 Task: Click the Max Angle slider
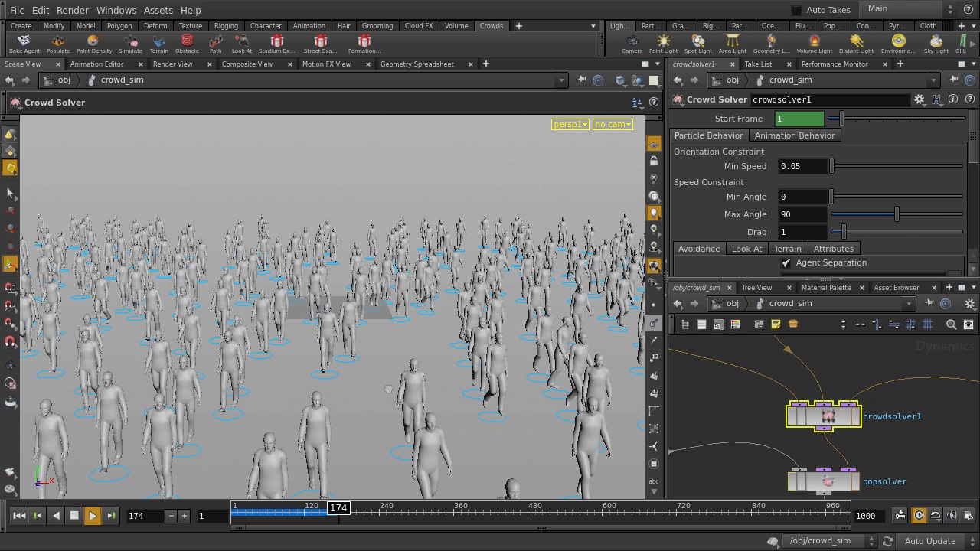point(896,214)
